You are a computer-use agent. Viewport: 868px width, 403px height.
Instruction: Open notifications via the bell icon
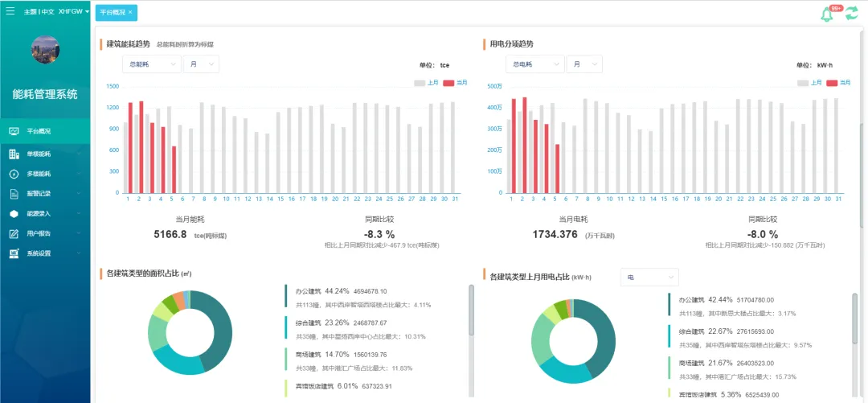(x=827, y=14)
